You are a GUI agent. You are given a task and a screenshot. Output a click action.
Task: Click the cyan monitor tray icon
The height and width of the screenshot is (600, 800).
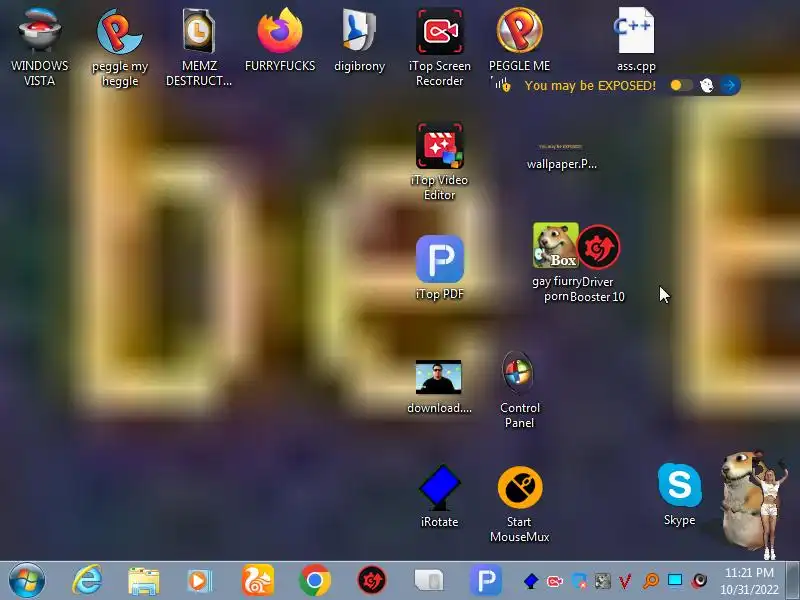(x=675, y=581)
